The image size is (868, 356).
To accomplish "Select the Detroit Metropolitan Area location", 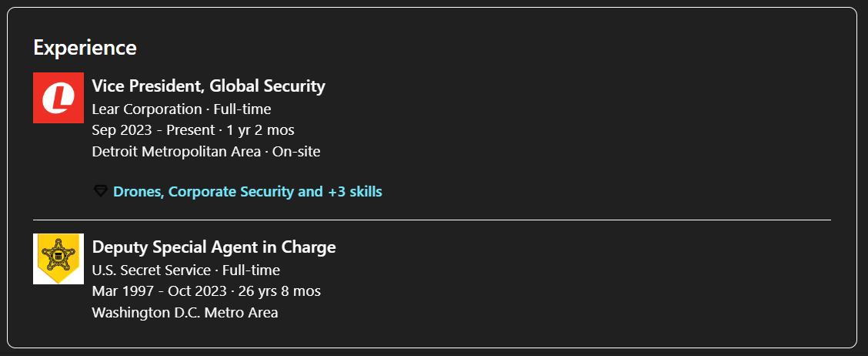I will [176, 151].
